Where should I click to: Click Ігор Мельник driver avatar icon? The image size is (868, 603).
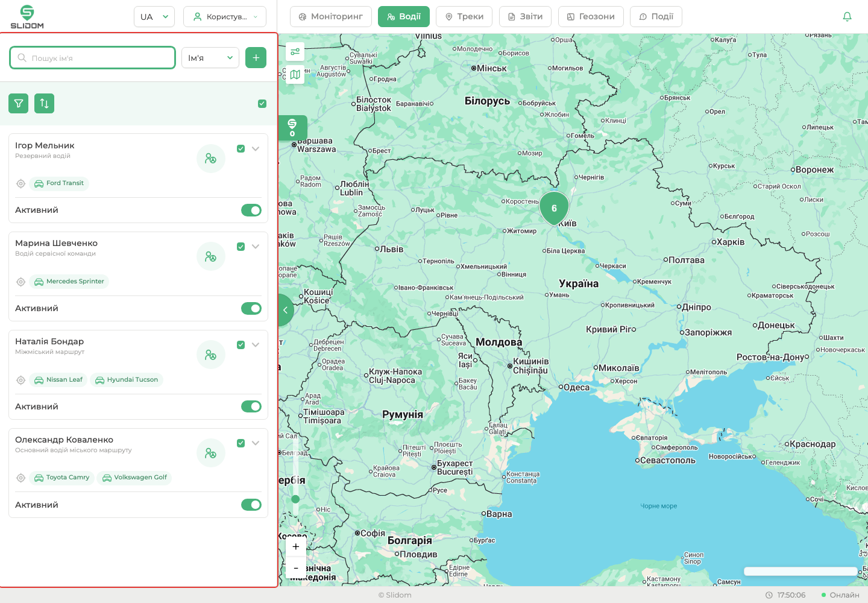coord(211,159)
